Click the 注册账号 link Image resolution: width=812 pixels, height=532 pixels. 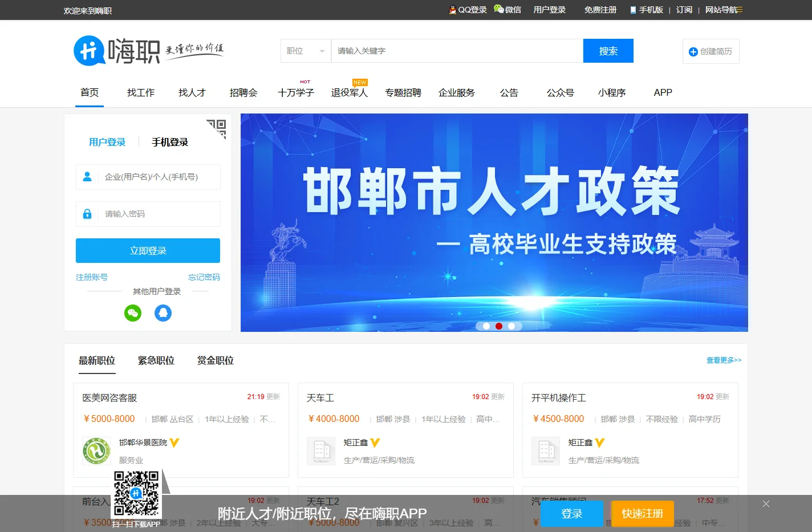92,277
